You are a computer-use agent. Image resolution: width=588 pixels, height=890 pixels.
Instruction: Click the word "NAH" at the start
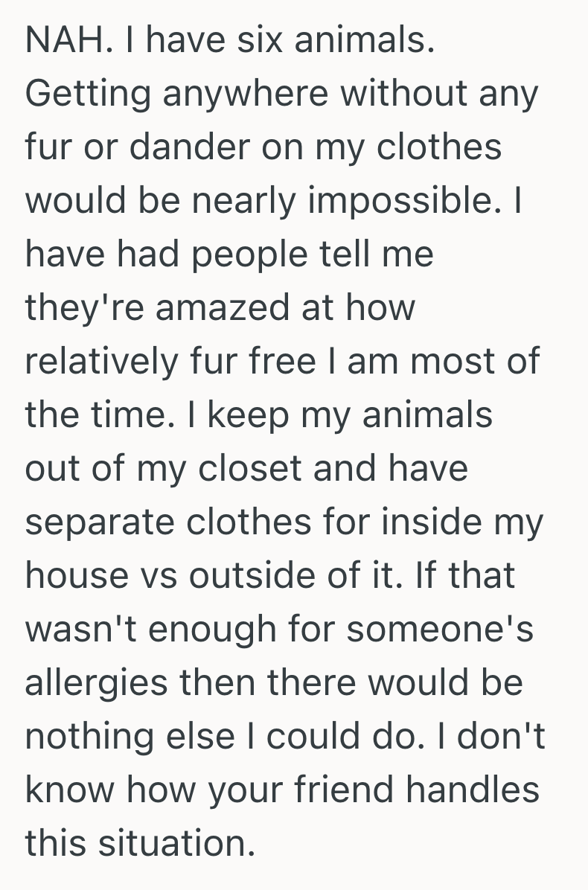click(57, 40)
